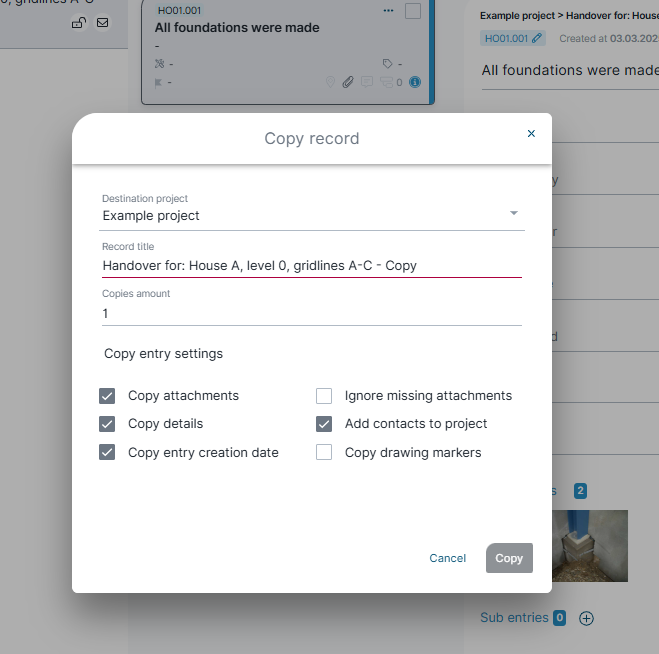Click the entry title in details panel
Image resolution: width=659 pixels, height=654 pixels.
pos(570,70)
